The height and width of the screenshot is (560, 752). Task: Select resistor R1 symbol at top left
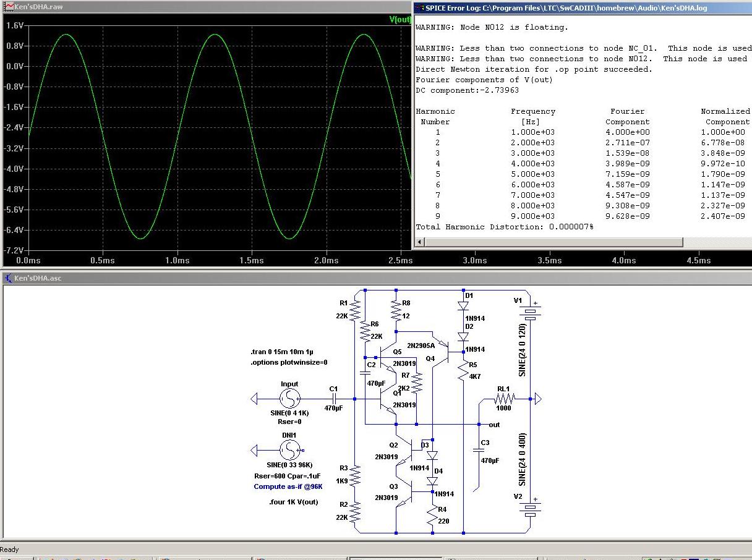[355, 310]
